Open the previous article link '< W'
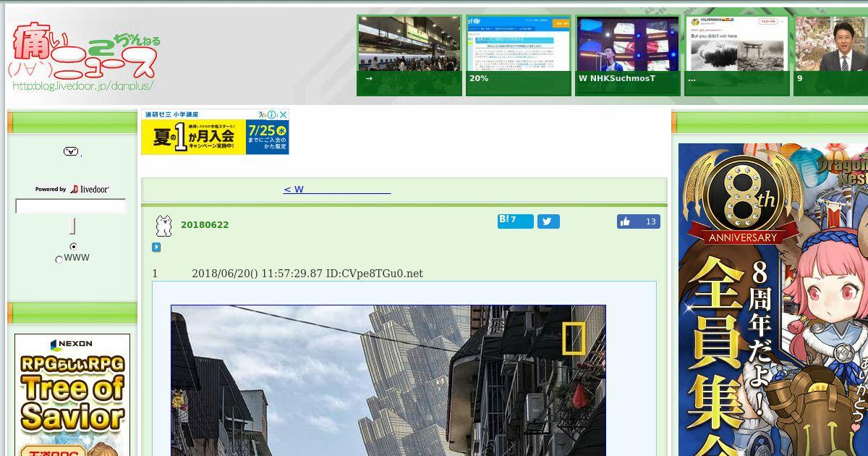868x456 pixels. [x=336, y=190]
